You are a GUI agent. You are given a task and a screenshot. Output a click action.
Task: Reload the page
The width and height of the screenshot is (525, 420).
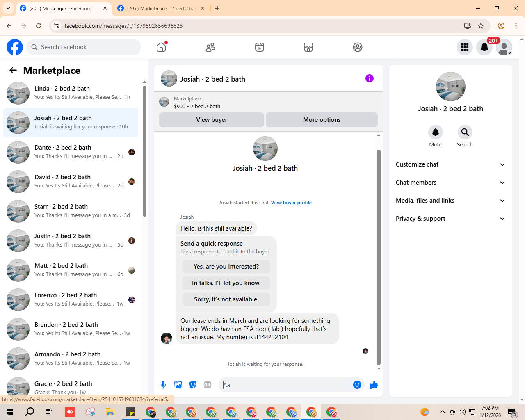click(39, 26)
